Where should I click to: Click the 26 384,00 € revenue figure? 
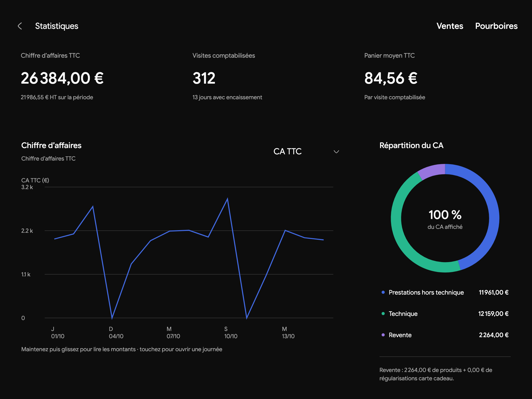click(62, 78)
